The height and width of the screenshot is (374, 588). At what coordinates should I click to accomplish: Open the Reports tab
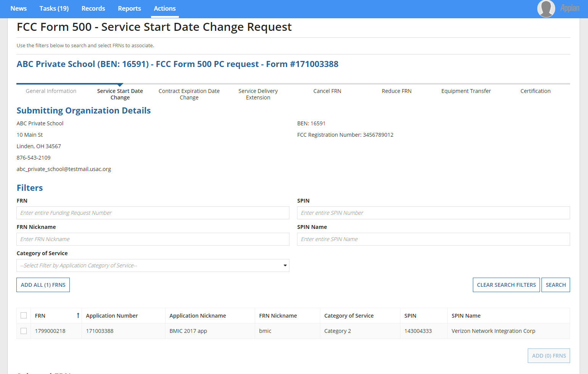pyautogui.click(x=129, y=8)
